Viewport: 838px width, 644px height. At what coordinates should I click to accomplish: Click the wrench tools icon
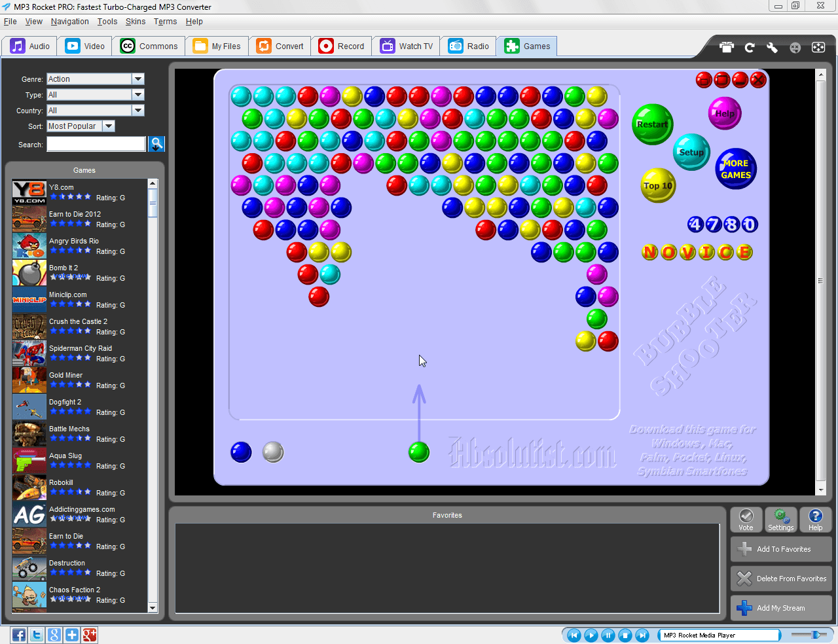tap(772, 47)
